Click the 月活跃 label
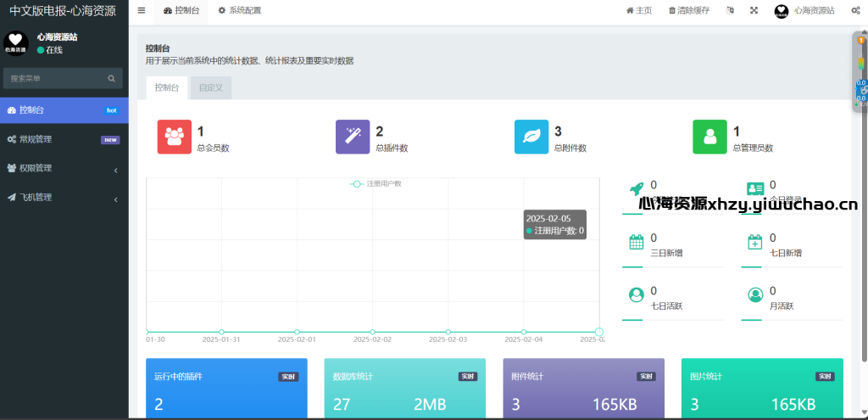 (x=782, y=305)
